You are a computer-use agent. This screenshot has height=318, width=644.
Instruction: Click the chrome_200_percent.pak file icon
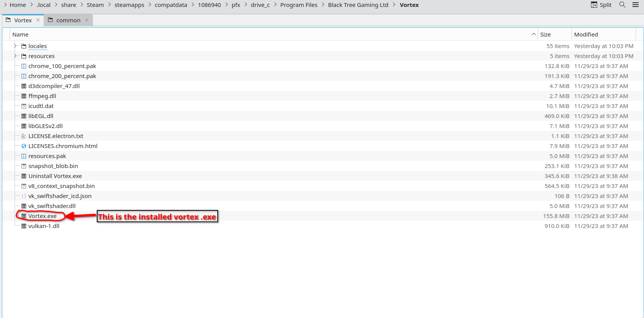pos(24,76)
